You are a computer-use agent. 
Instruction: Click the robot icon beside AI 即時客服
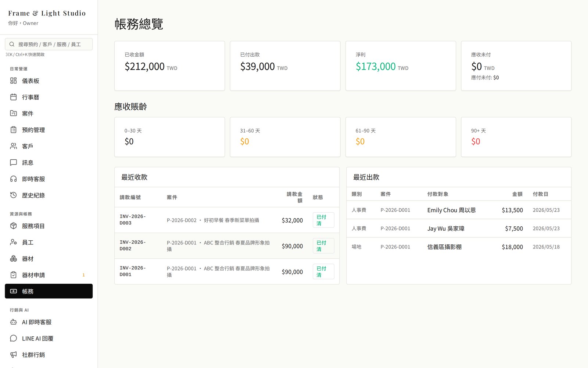[14, 322]
